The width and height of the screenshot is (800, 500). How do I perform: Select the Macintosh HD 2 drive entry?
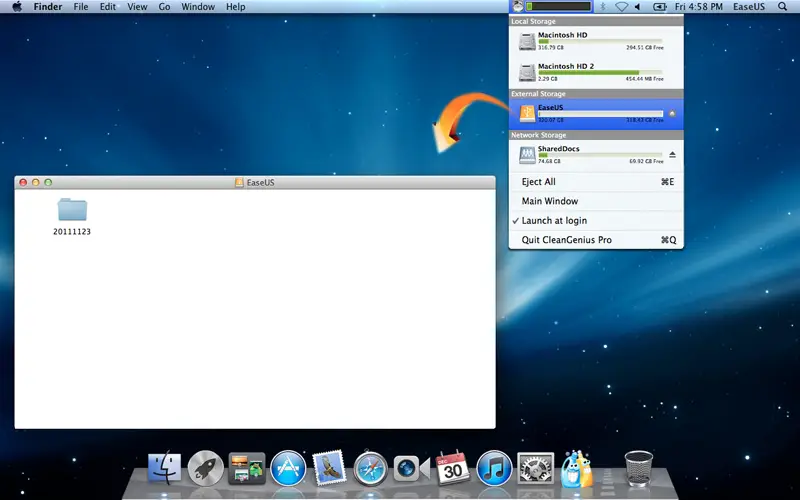click(596, 72)
